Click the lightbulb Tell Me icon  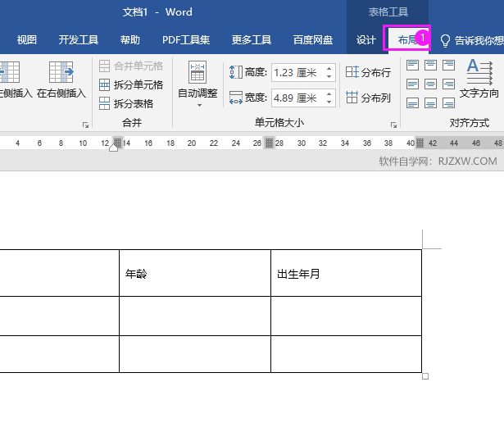[445, 40]
